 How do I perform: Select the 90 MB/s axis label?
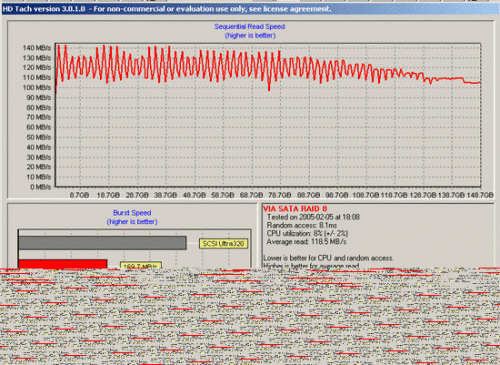point(38,97)
